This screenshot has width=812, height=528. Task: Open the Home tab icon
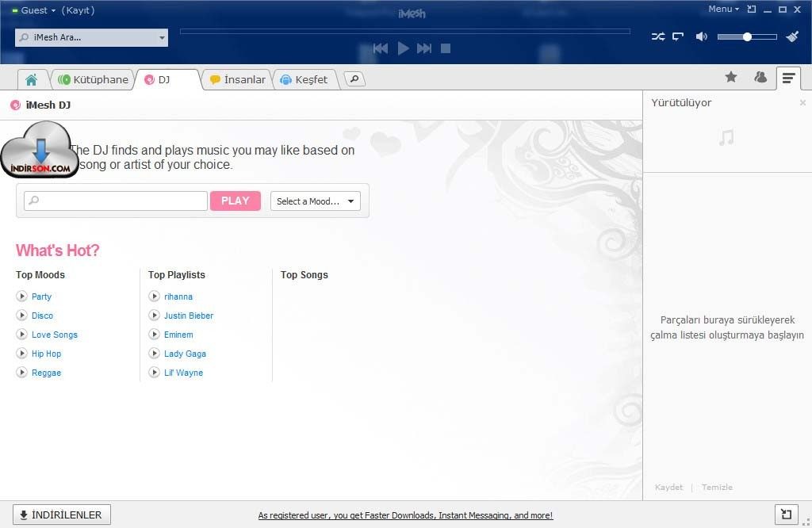pyautogui.click(x=32, y=80)
